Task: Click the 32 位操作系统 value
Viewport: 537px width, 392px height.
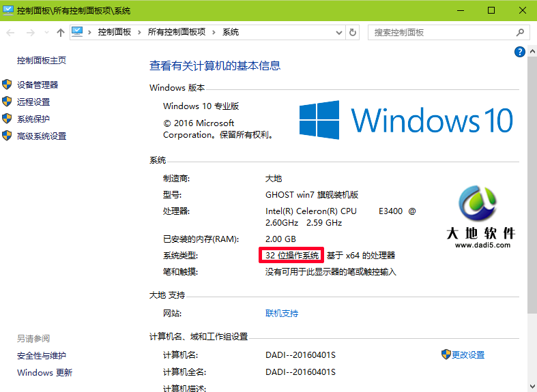Action: click(x=292, y=256)
